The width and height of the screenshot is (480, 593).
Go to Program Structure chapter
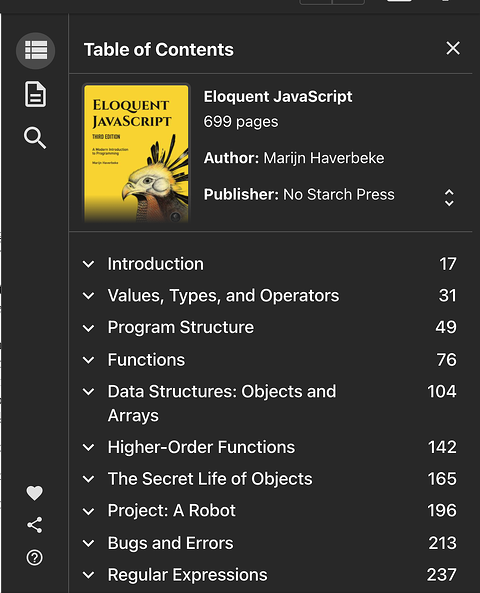tap(181, 328)
